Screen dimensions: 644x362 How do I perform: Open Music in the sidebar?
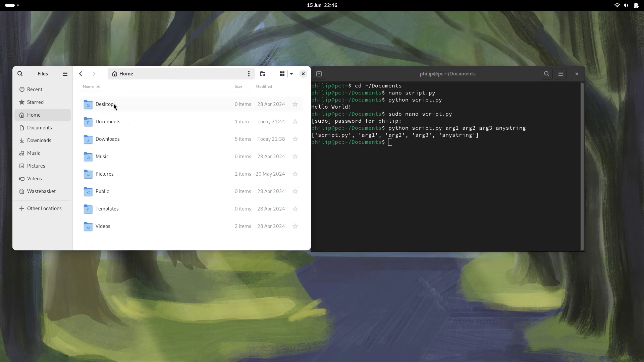pos(43,153)
